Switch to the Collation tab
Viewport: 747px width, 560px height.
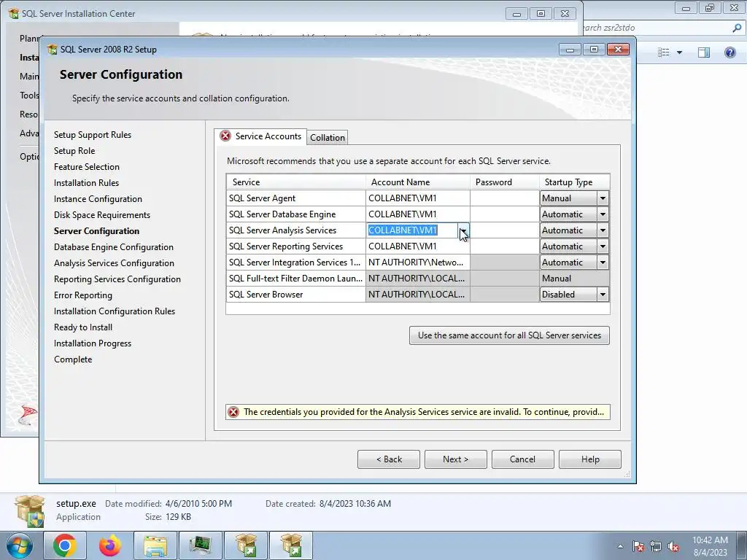point(328,138)
